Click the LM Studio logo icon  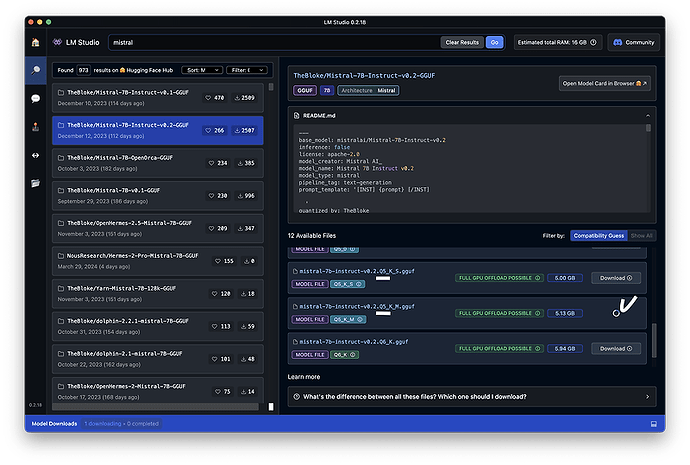(x=57, y=42)
